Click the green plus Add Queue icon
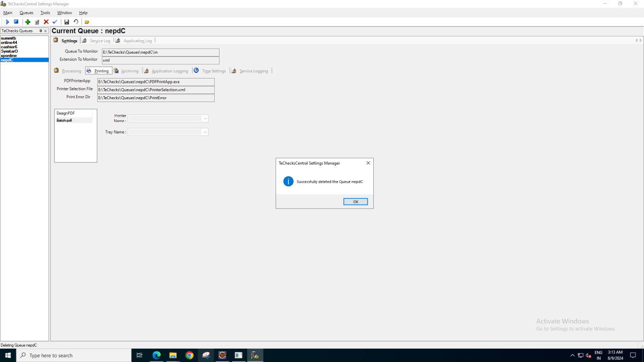644x362 pixels. coord(28,22)
